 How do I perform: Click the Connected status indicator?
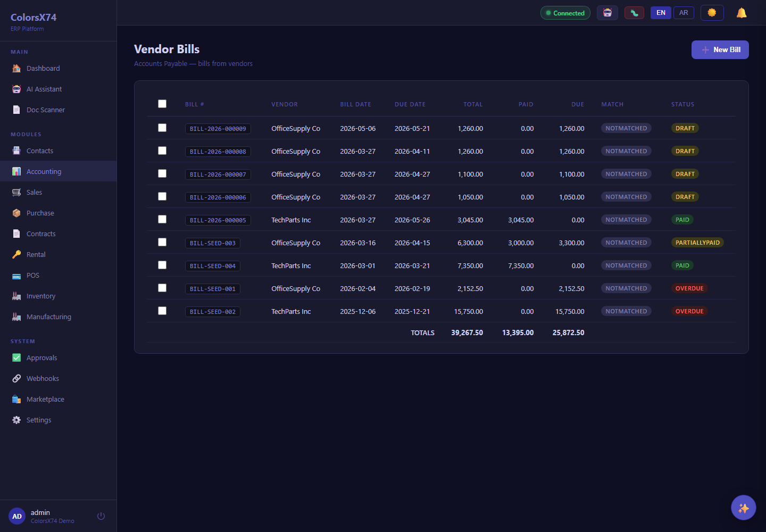565,13
